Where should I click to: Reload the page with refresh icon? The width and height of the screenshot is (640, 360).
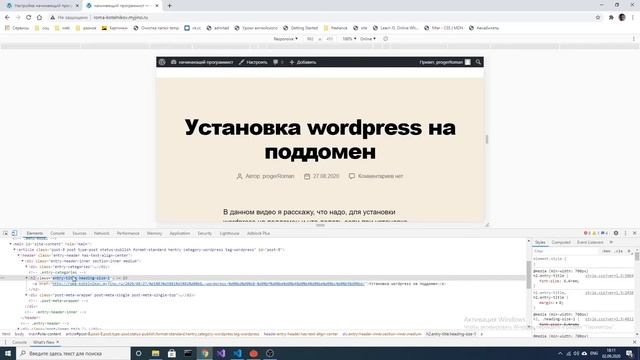(x=29, y=18)
